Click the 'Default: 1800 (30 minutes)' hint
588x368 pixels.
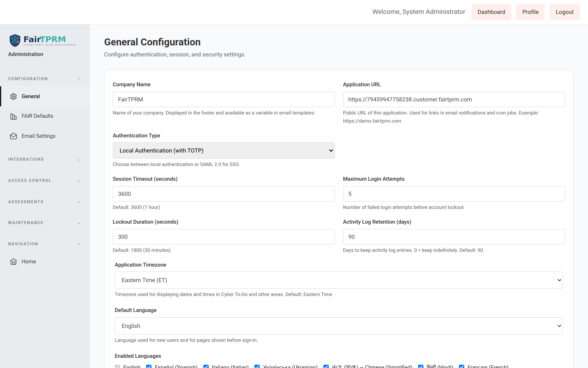[142, 250]
